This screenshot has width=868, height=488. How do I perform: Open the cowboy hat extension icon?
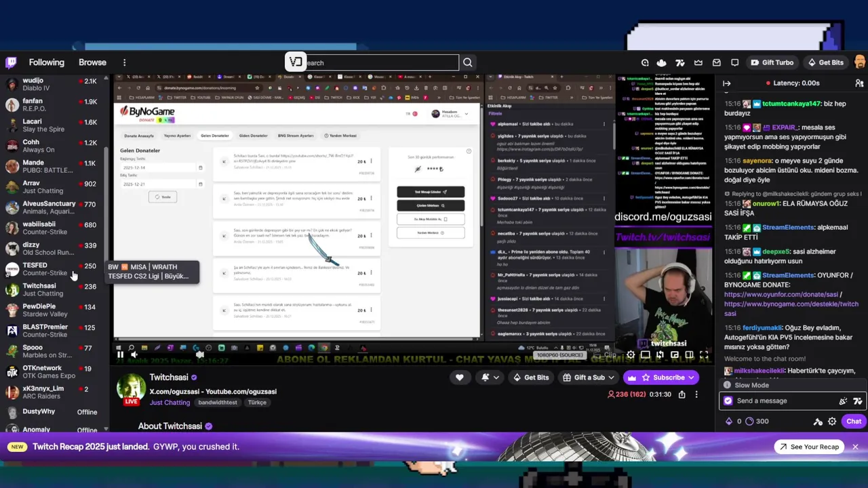coord(661,62)
